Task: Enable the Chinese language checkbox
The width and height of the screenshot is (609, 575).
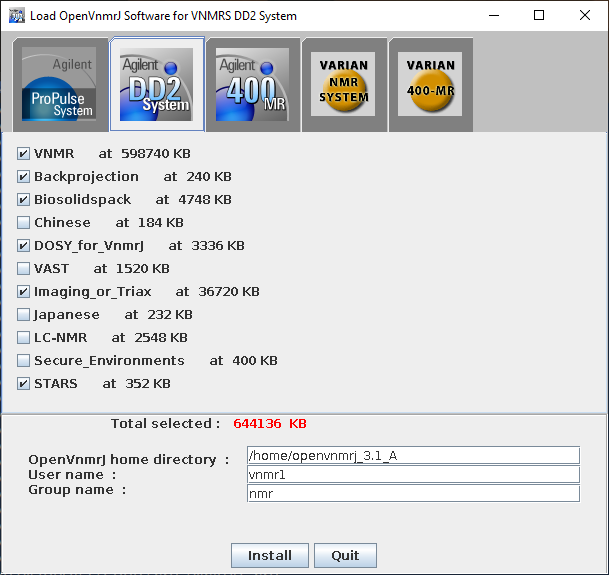Action: (23, 223)
